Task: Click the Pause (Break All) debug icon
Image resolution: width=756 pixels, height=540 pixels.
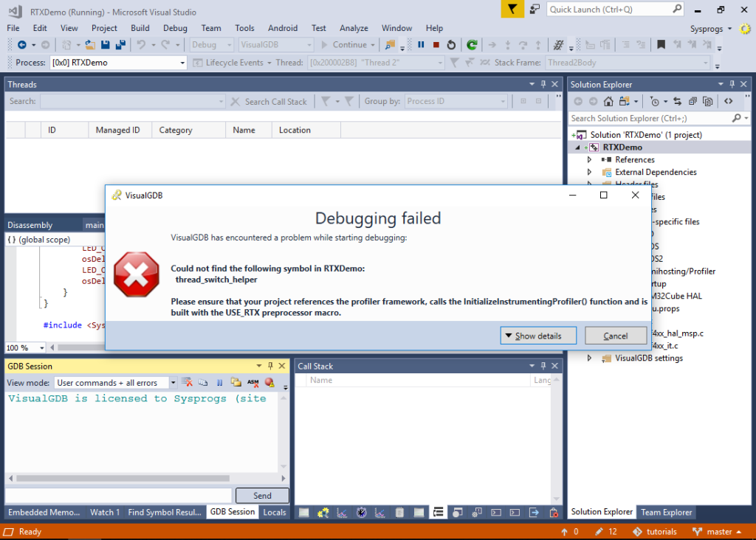Action: 421,45
